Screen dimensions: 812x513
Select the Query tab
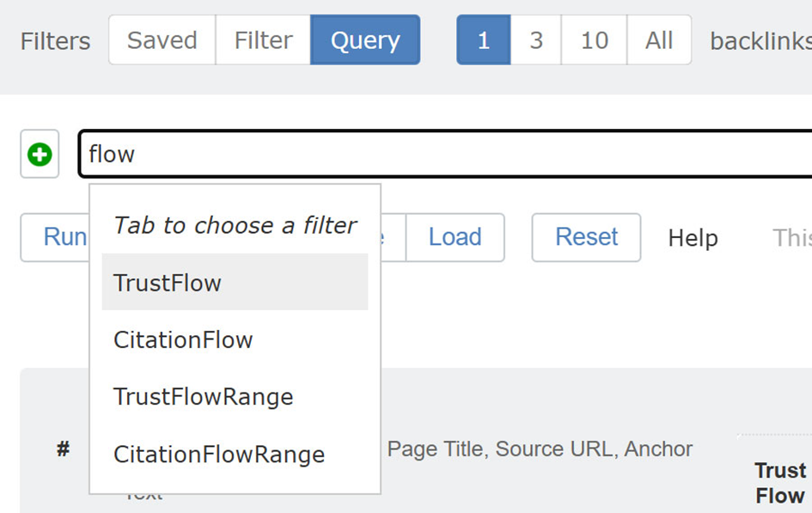point(365,40)
